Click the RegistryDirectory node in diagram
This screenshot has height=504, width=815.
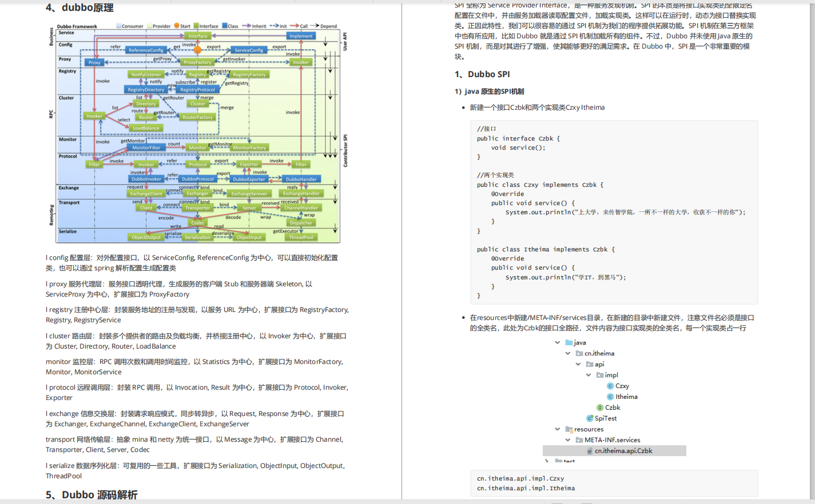tap(146, 90)
